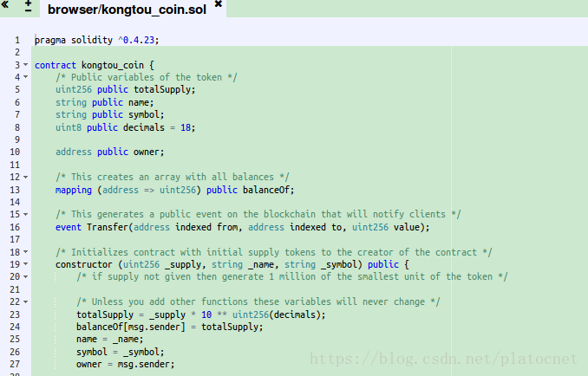The width and height of the screenshot is (588, 376).
Task: Click 'owner = msg.sender;' on line 27
Action: 126,364
